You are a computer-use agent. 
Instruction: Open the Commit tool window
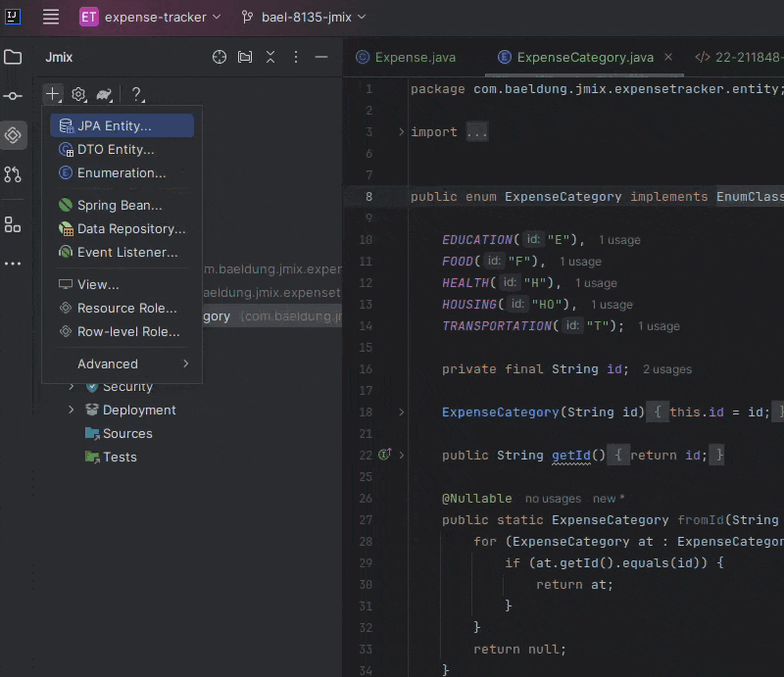[13, 96]
